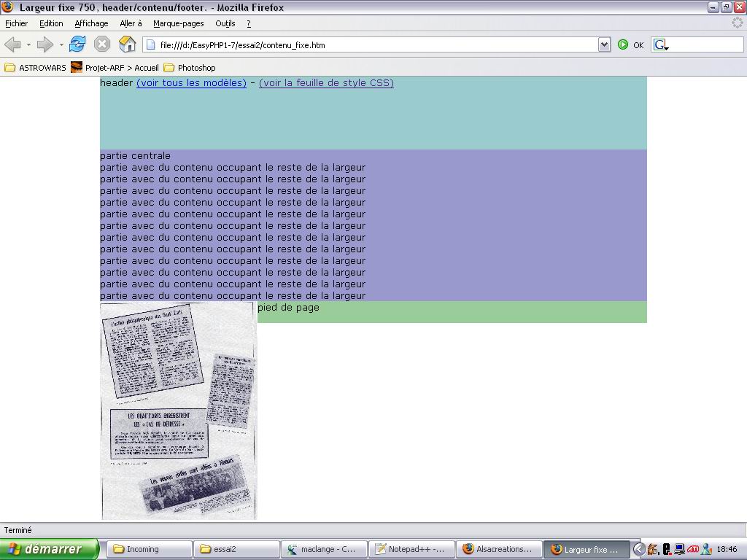Open the Projet-ARF > Accueil bookmark
The image size is (747, 560).
[x=115, y=68]
